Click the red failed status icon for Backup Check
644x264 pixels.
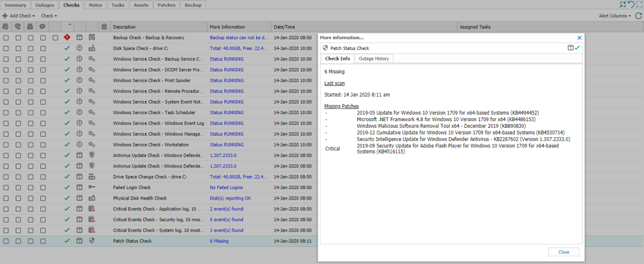67,37
